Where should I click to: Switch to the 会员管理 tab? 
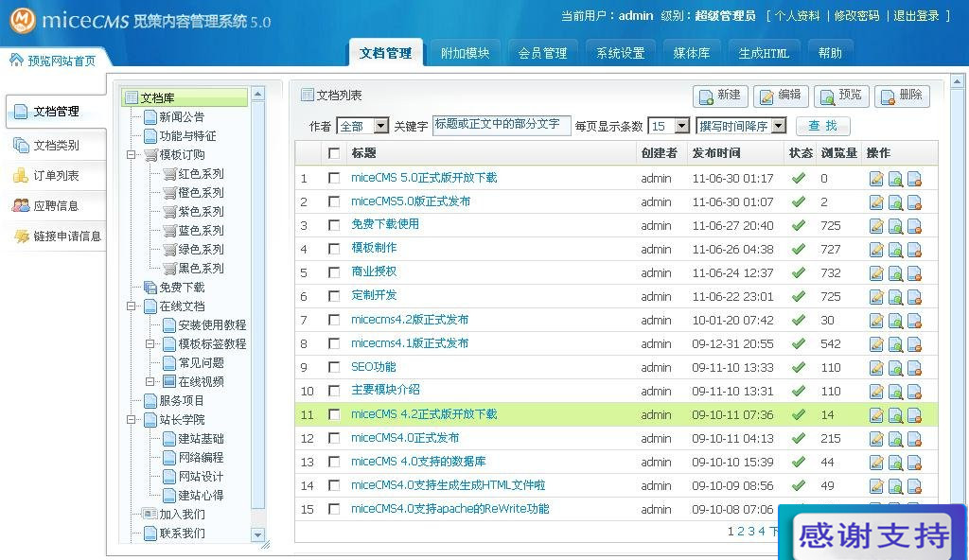(x=542, y=53)
